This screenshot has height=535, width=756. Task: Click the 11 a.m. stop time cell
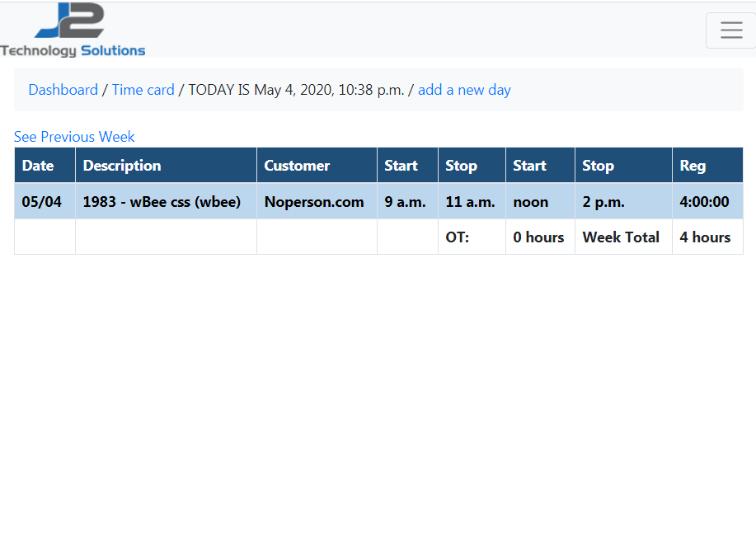[472, 201]
